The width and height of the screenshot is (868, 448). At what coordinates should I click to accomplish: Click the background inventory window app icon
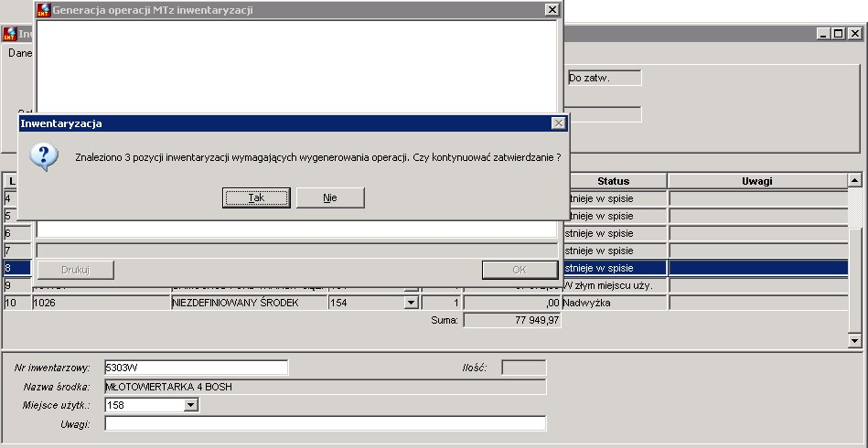pos(9,34)
